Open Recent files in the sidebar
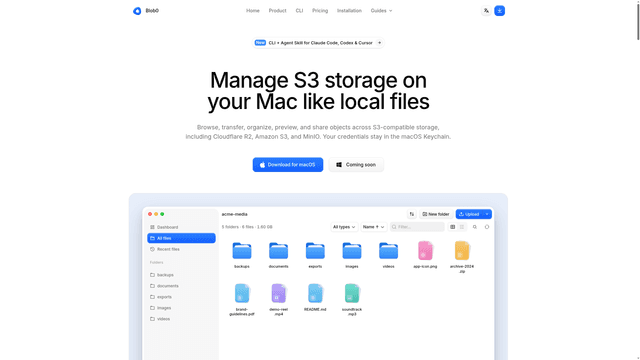The width and height of the screenshot is (640, 360). click(181, 249)
